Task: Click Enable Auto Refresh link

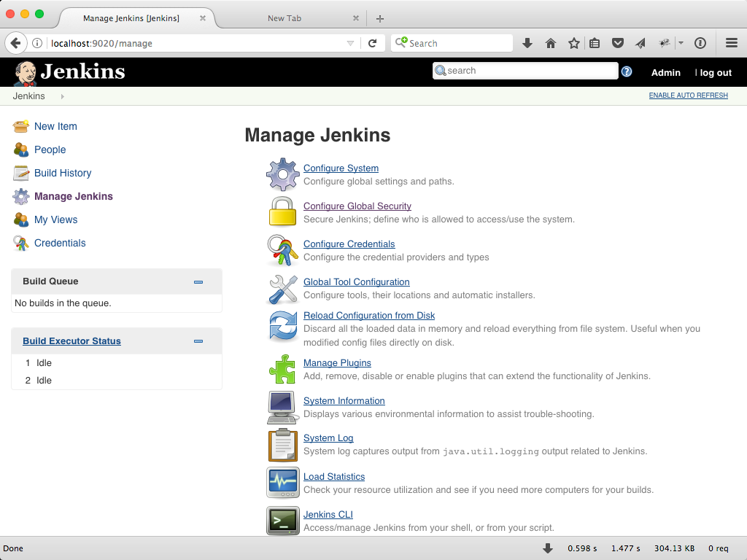Action: 689,96
